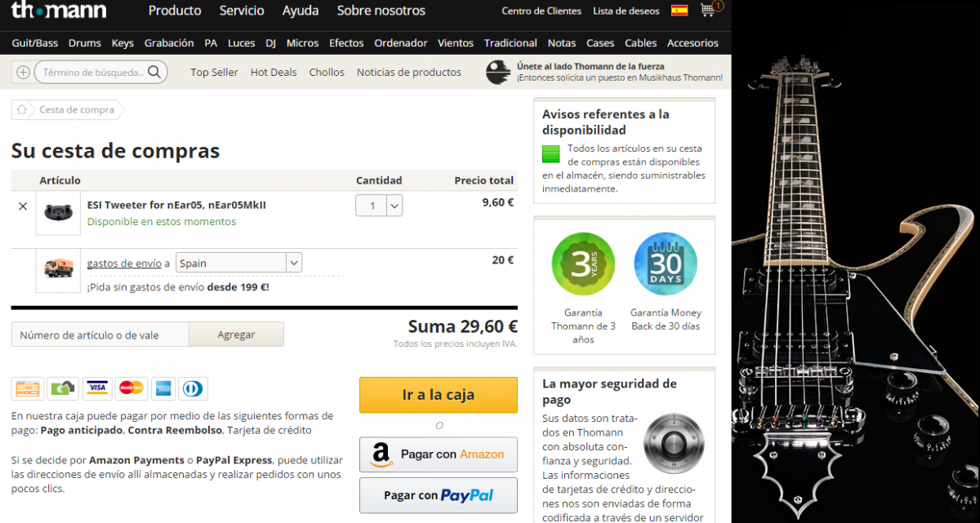Open the DJ category

click(x=271, y=43)
